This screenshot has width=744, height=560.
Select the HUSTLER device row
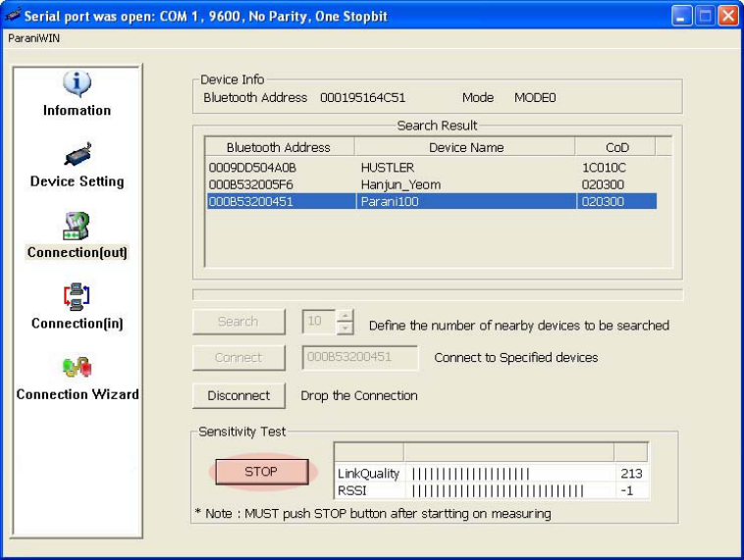point(432,168)
